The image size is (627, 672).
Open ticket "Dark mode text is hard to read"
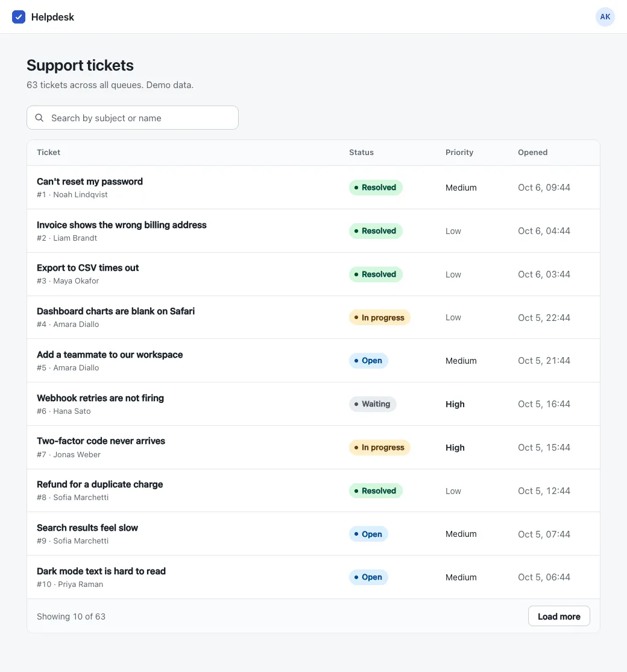pos(101,571)
